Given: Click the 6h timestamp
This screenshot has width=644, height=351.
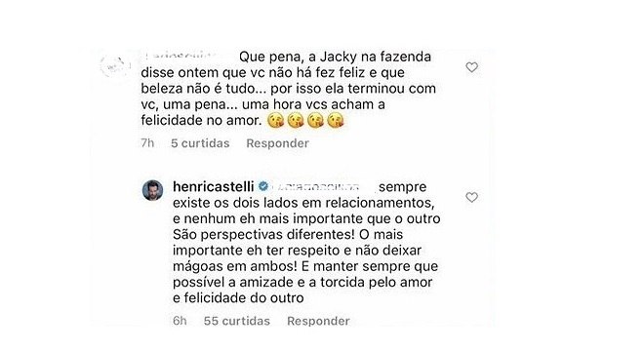Looking at the screenshot, I should click(180, 321).
